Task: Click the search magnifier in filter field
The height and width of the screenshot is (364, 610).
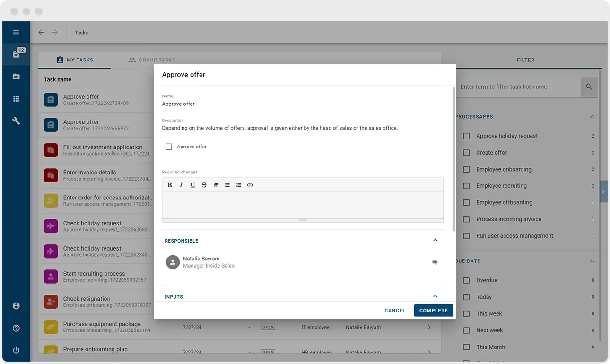Action: (x=589, y=87)
